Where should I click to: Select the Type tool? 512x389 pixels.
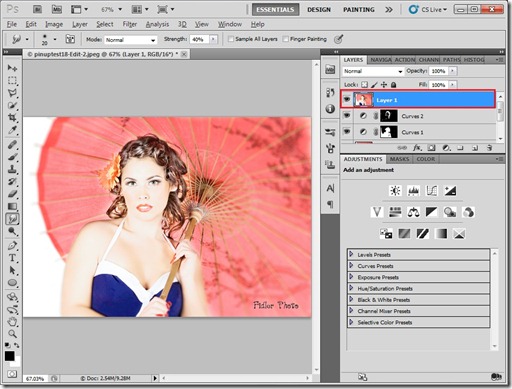coord(12,258)
